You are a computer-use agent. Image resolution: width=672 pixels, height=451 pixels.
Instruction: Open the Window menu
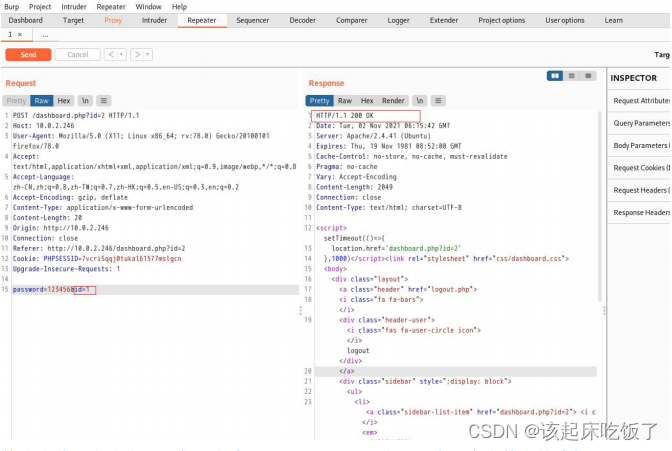(x=148, y=7)
